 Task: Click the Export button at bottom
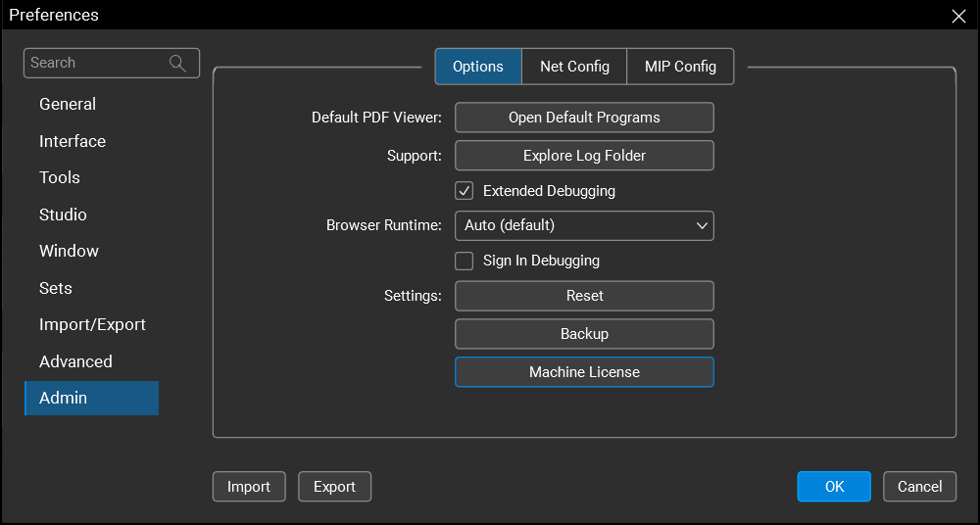(x=334, y=487)
